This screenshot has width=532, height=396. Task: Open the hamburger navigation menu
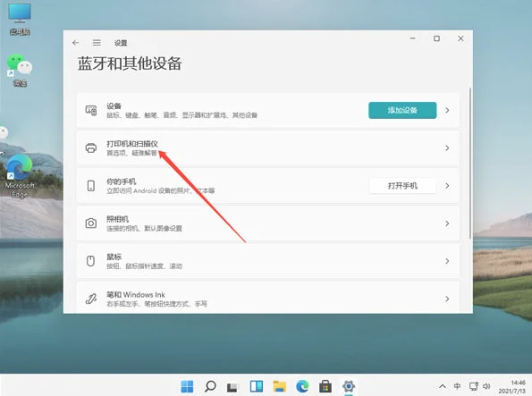97,43
